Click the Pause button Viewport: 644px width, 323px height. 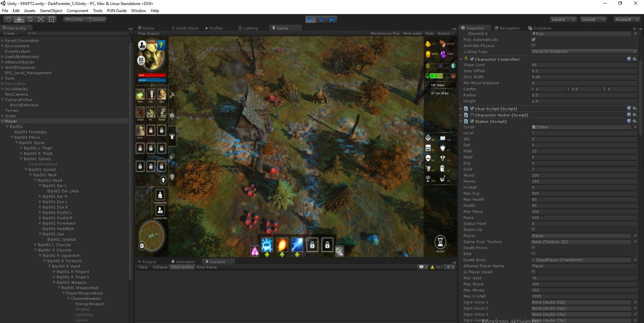point(321,19)
